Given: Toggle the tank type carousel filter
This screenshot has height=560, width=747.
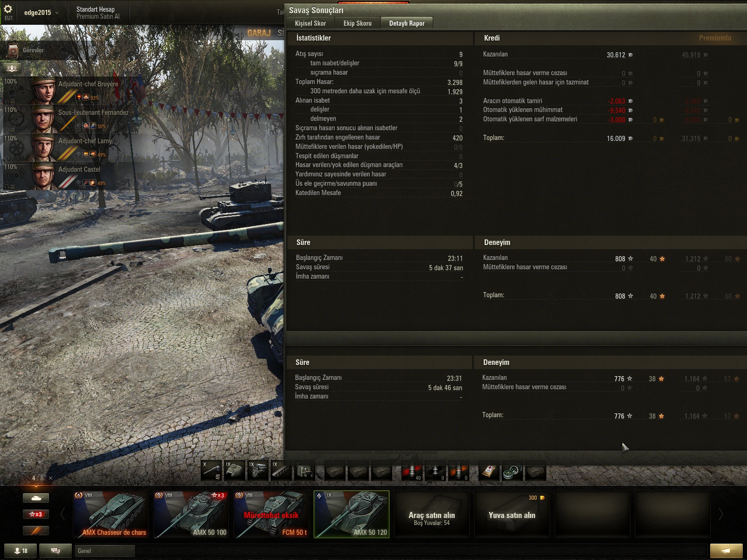Looking at the screenshot, I should tap(36, 498).
